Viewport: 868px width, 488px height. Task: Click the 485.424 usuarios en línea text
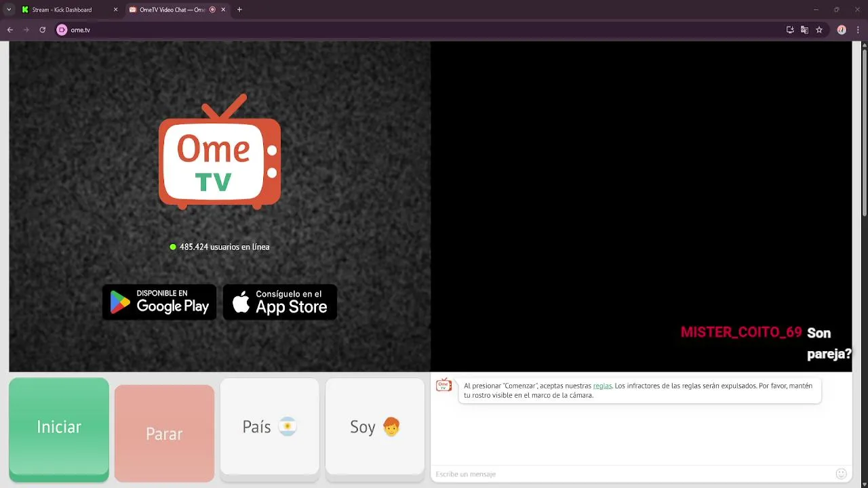[224, 247]
